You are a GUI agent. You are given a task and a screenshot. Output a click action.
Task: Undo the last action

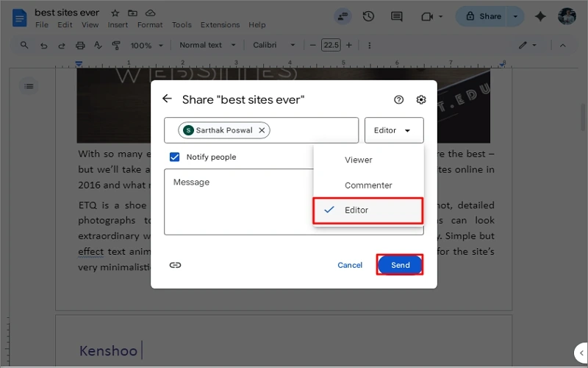44,46
